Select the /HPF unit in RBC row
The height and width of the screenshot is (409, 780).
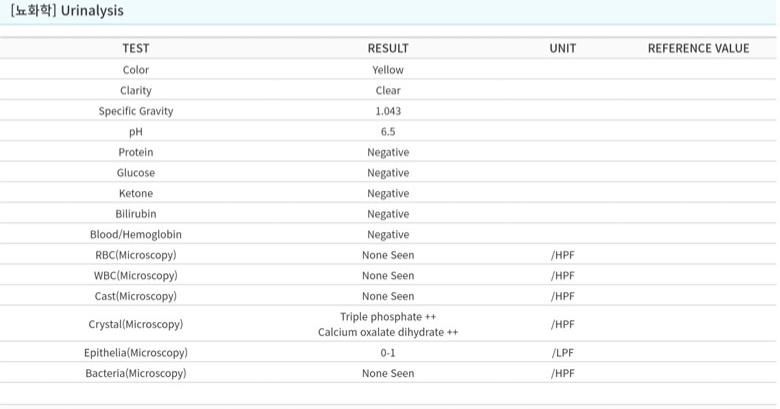563,255
